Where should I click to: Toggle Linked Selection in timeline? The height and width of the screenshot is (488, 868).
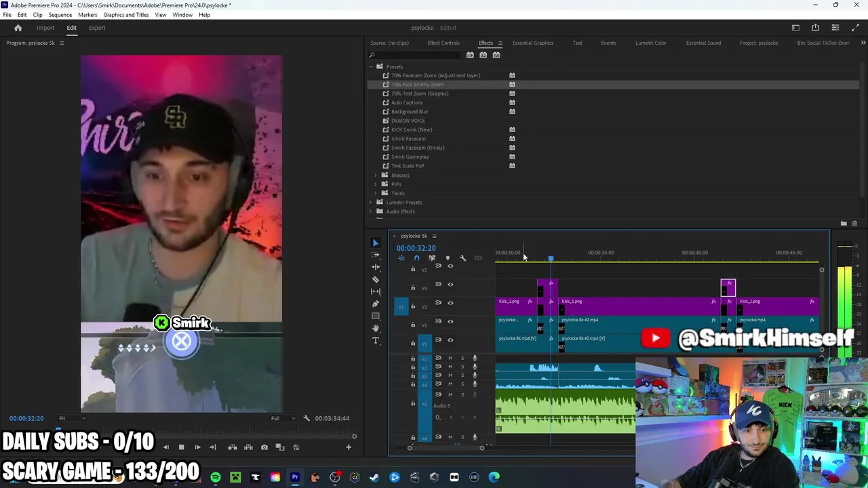tap(432, 258)
